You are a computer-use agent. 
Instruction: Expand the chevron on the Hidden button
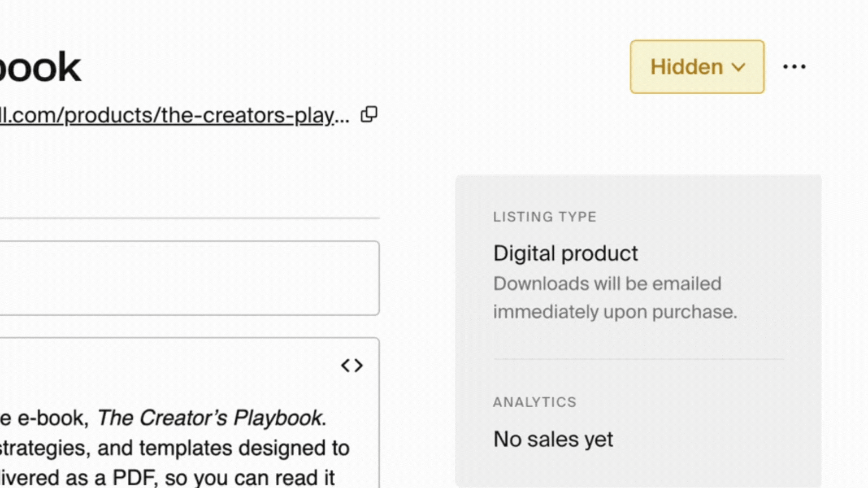click(x=737, y=67)
